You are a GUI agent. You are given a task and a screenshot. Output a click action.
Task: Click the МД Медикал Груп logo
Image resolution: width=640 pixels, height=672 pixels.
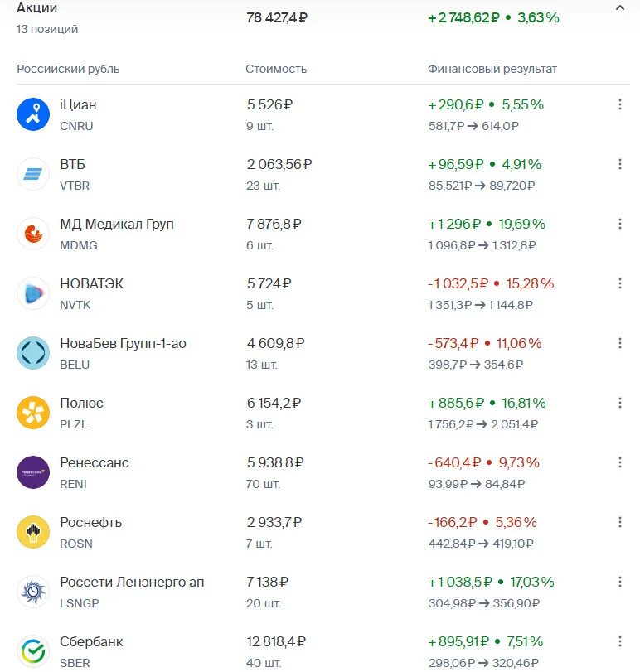[x=33, y=234]
